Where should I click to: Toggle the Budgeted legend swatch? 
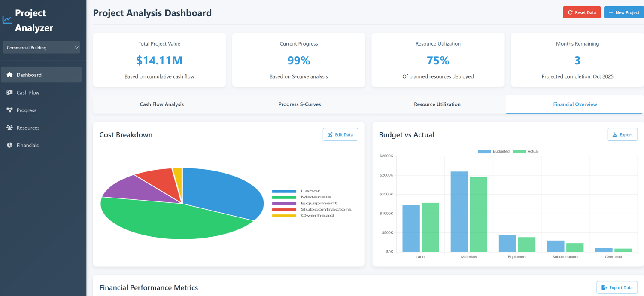484,152
